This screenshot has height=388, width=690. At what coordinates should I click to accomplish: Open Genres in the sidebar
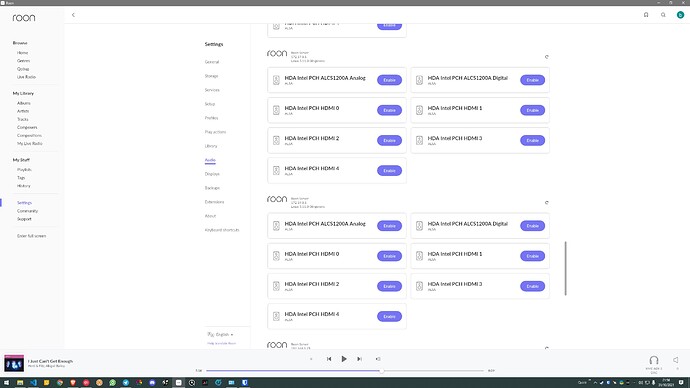coord(23,61)
